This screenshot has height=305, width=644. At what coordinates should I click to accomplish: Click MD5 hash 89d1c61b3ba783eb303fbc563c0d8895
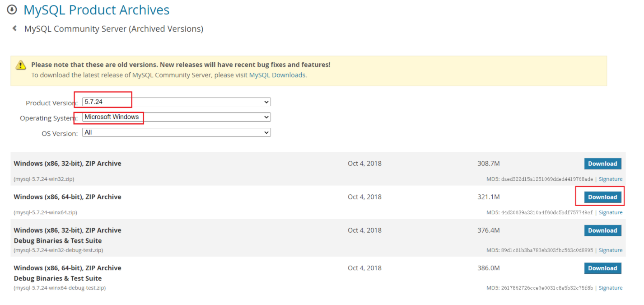coord(547,250)
